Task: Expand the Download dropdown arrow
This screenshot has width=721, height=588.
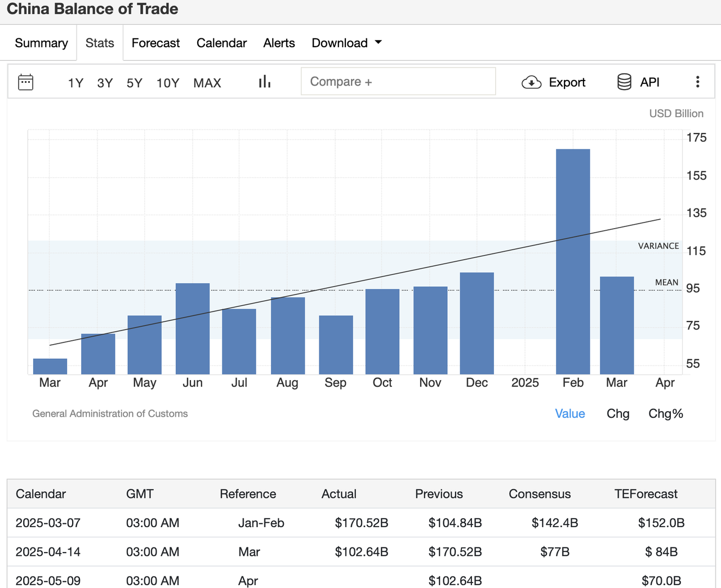Action: point(379,42)
